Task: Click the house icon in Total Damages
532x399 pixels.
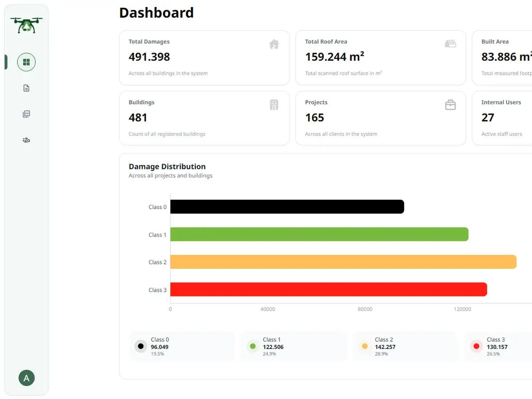Action: (x=274, y=44)
